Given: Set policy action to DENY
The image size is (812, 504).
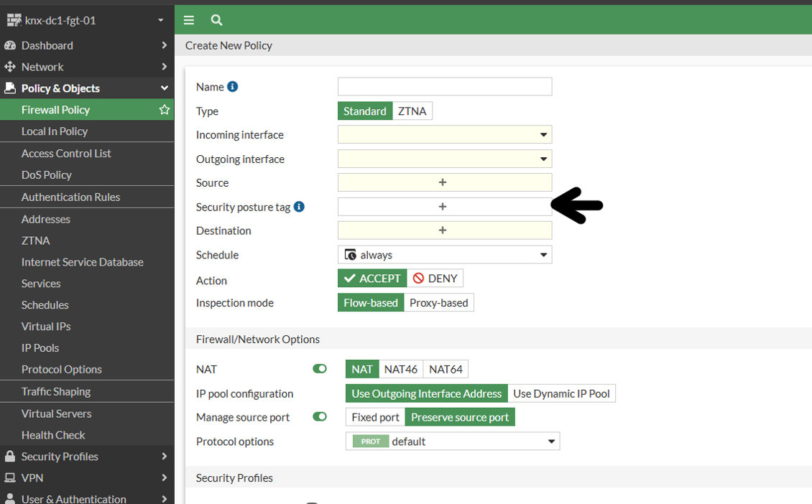Looking at the screenshot, I should (435, 279).
